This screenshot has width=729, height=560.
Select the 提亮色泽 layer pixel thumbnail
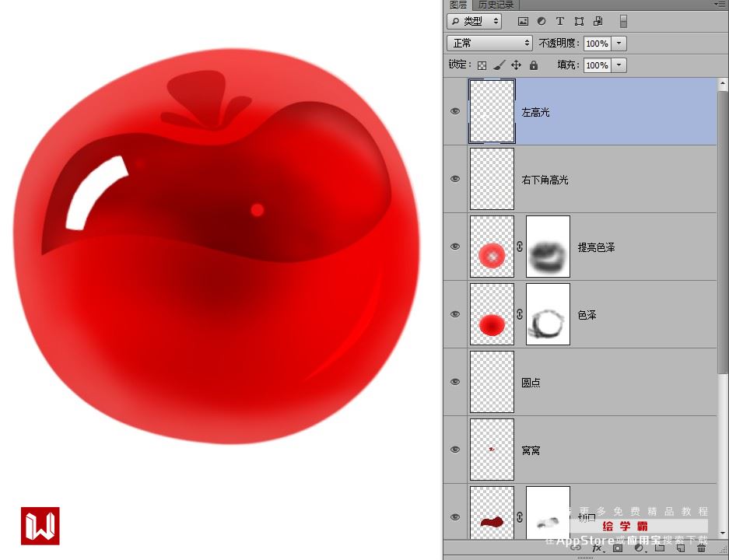[492, 247]
